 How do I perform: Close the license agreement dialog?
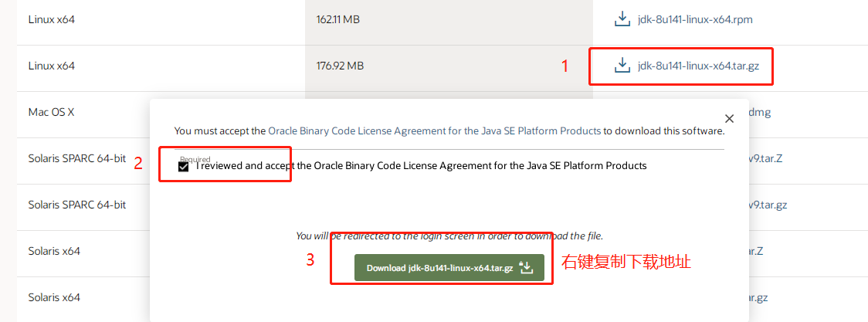click(x=729, y=118)
